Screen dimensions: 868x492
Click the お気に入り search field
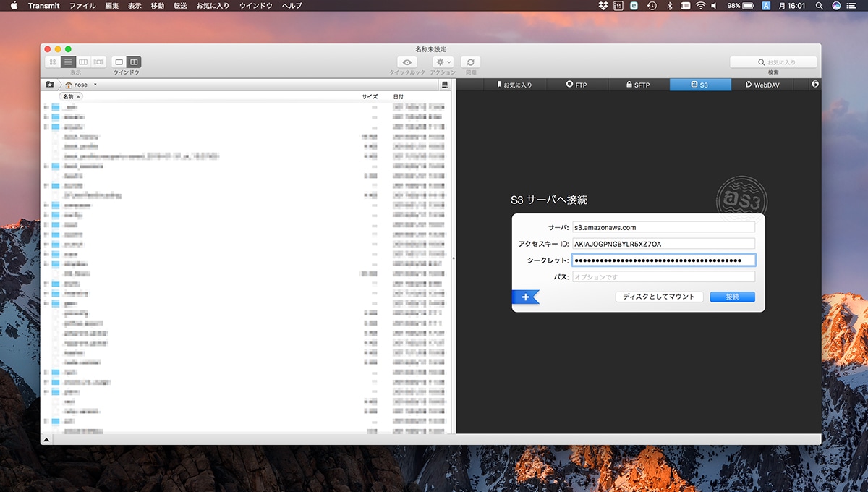(773, 62)
